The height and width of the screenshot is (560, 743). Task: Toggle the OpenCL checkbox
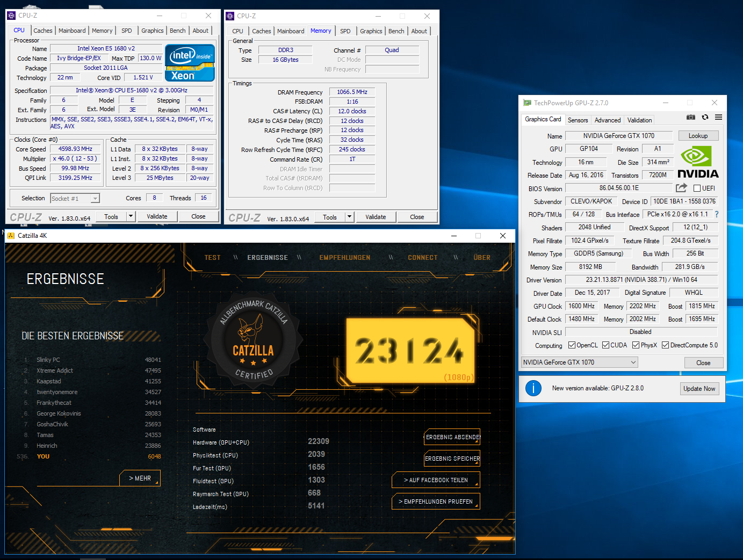[572, 345]
